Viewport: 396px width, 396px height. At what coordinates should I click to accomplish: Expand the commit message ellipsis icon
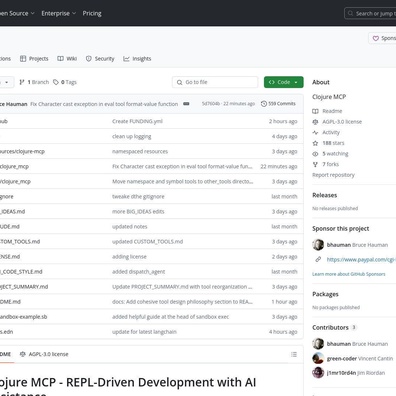(x=186, y=104)
